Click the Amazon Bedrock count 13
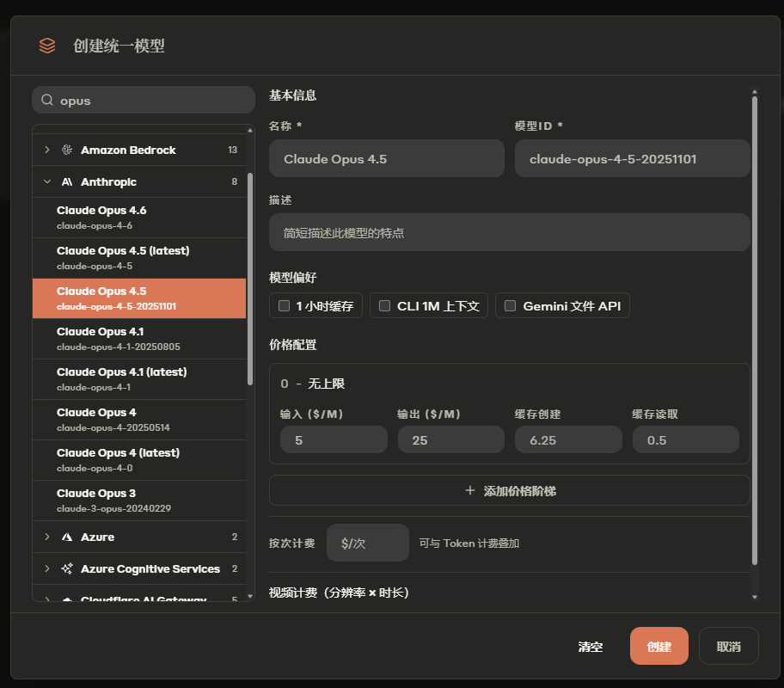Viewport: 784px width, 688px height. tap(232, 150)
